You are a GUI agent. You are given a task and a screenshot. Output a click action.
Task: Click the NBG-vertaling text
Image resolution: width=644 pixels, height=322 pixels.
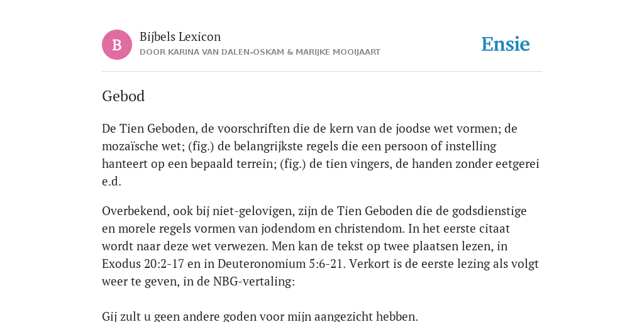[x=254, y=282]
